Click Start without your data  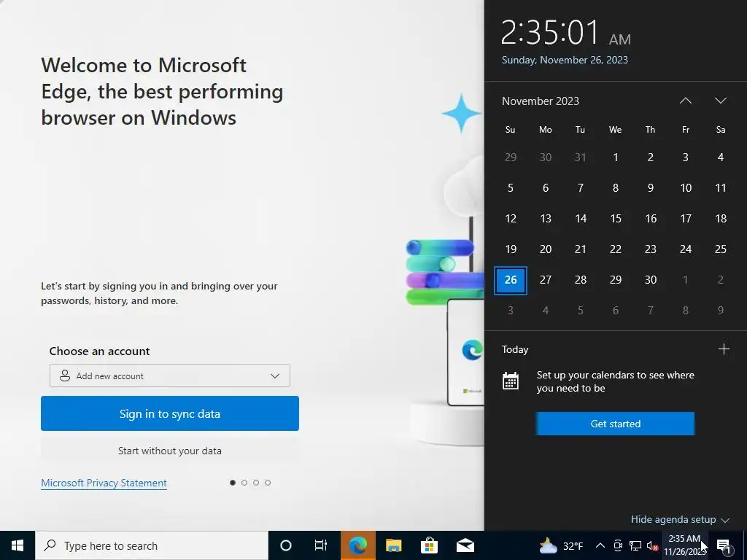tap(169, 451)
